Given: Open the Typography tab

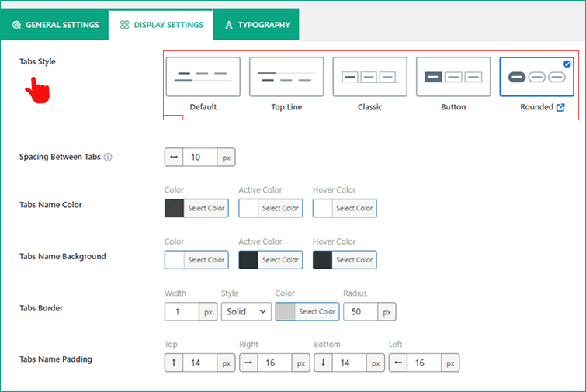Looking at the screenshot, I should [256, 25].
